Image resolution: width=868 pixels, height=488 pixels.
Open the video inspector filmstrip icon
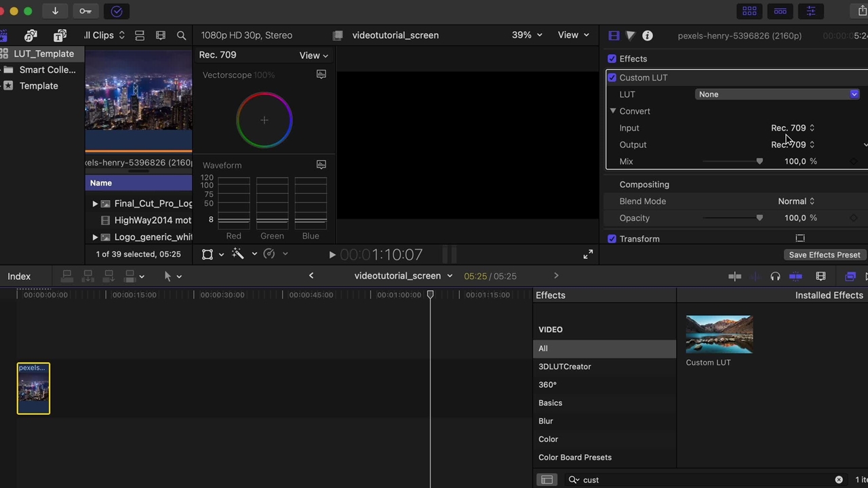(614, 35)
